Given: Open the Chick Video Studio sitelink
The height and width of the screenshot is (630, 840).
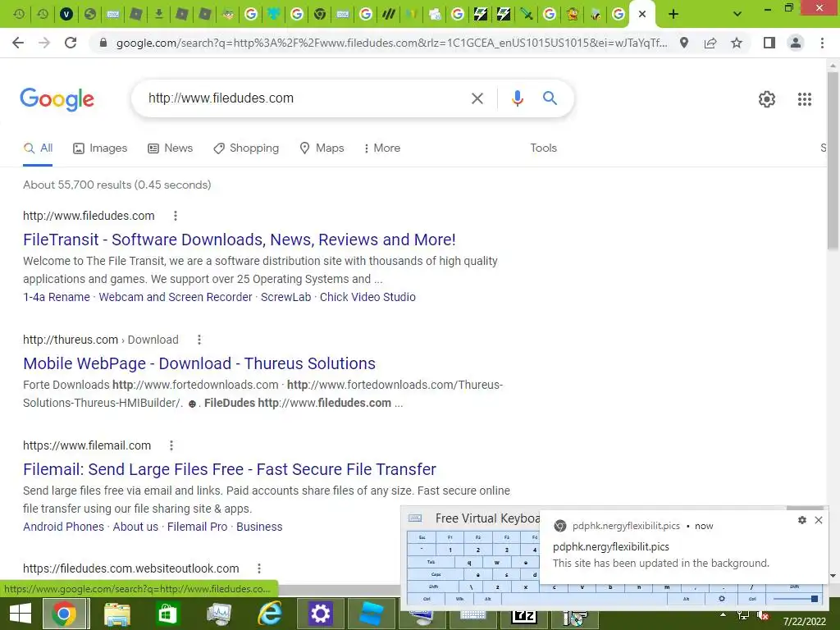Looking at the screenshot, I should pos(367,297).
